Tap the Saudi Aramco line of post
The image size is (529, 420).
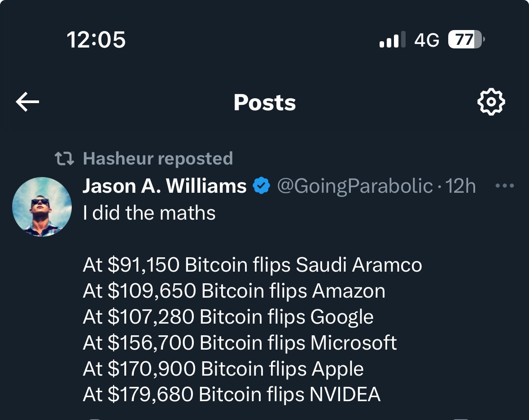(x=252, y=265)
